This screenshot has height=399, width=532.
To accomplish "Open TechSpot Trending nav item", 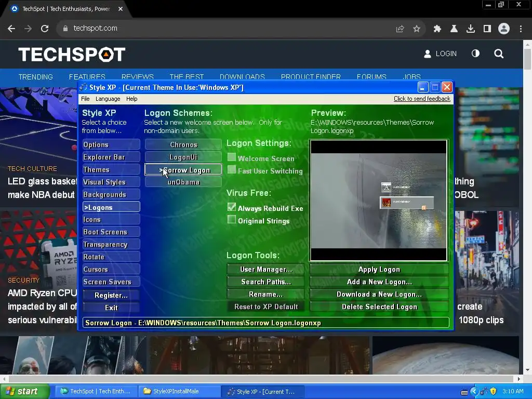I will tap(36, 77).
